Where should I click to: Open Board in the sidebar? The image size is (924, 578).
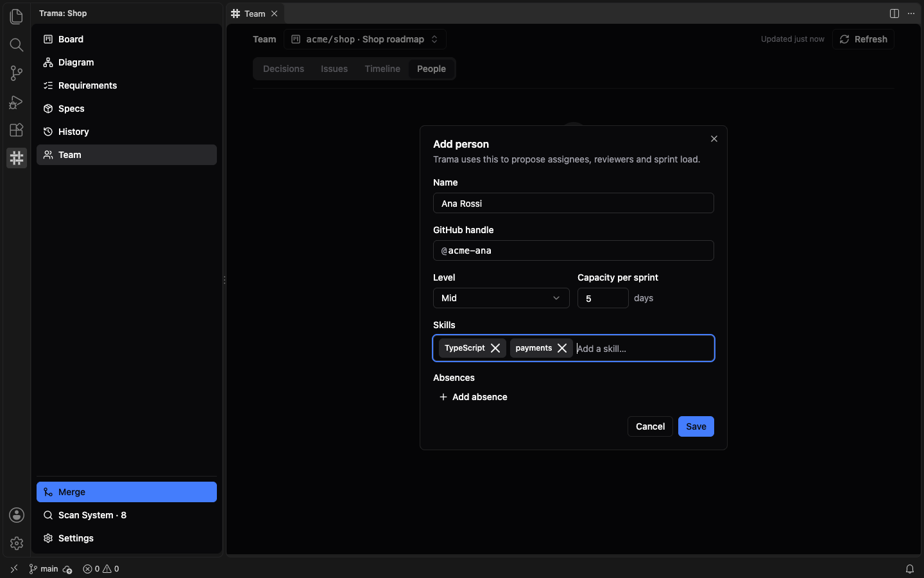click(x=127, y=39)
